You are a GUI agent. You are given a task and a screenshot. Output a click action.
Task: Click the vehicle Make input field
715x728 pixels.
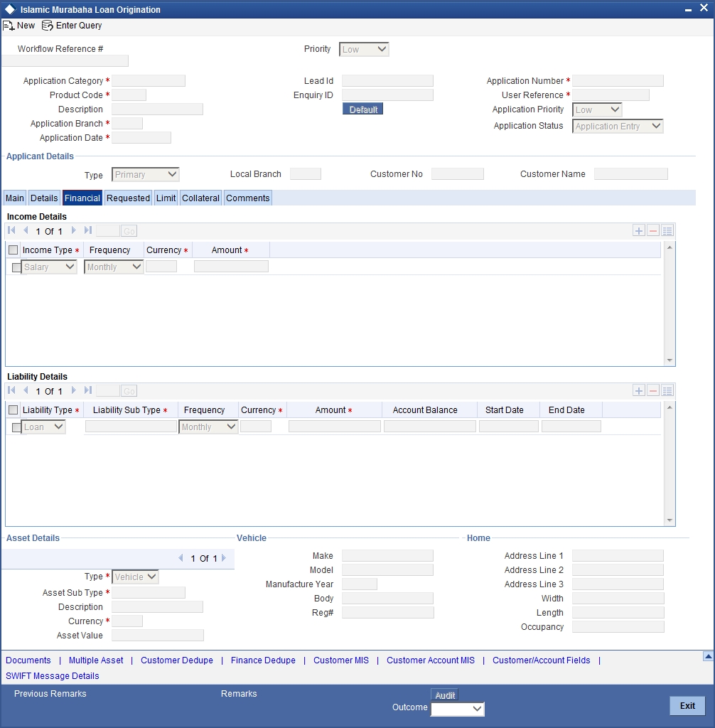tap(387, 556)
